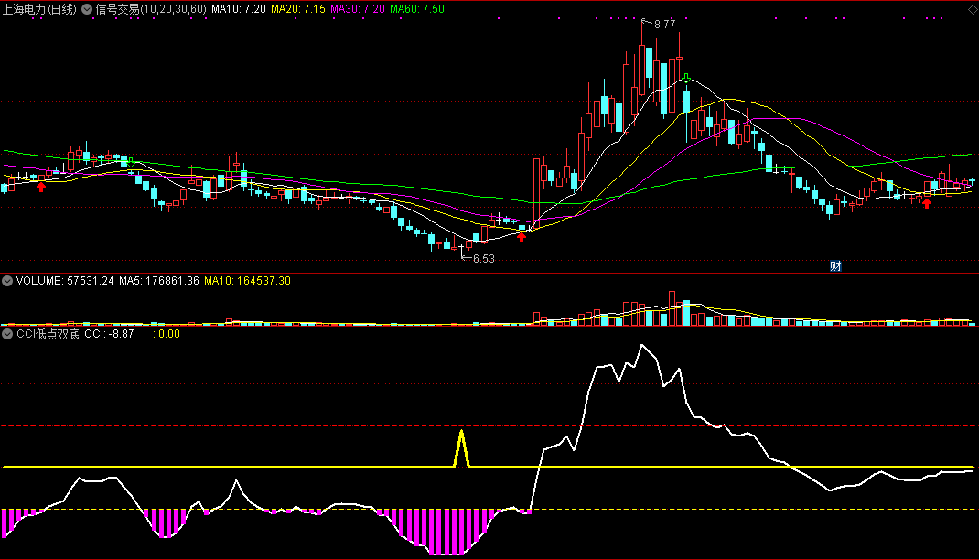The width and height of the screenshot is (979, 560).
Task: Click the MA20: 7.15 value label
Action: tap(298, 9)
